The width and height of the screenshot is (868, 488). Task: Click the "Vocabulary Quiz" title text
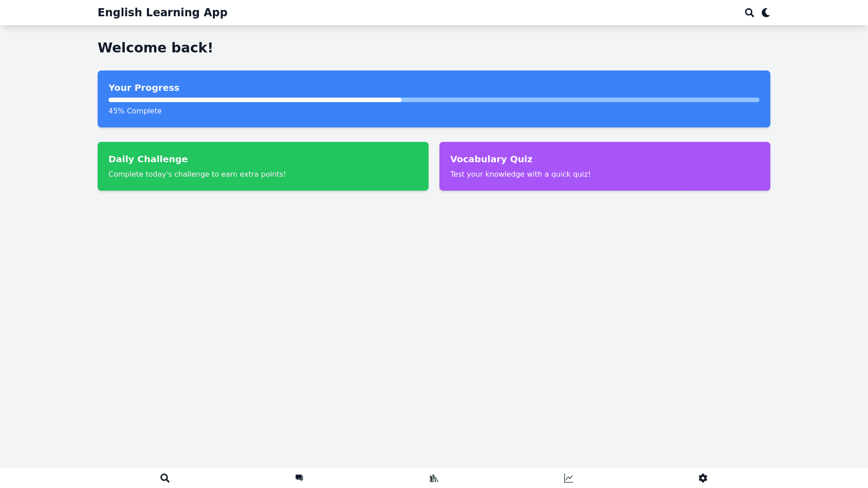[x=491, y=159]
